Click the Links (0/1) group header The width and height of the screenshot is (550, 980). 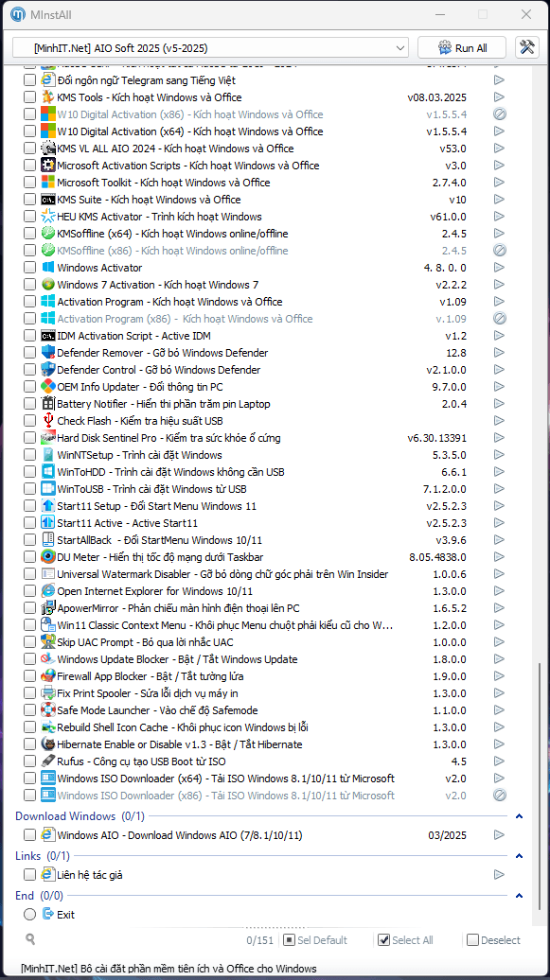click(43, 856)
